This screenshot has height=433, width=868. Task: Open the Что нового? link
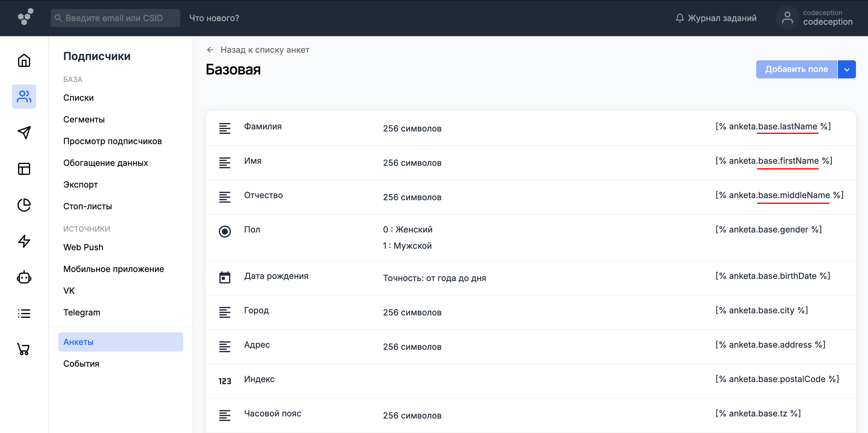[214, 18]
